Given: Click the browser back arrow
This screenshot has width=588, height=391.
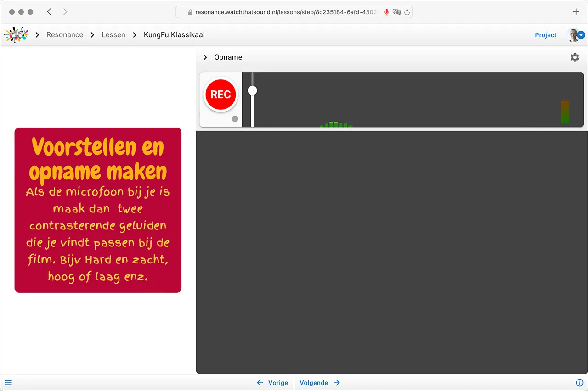Looking at the screenshot, I should [x=49, y=11].
